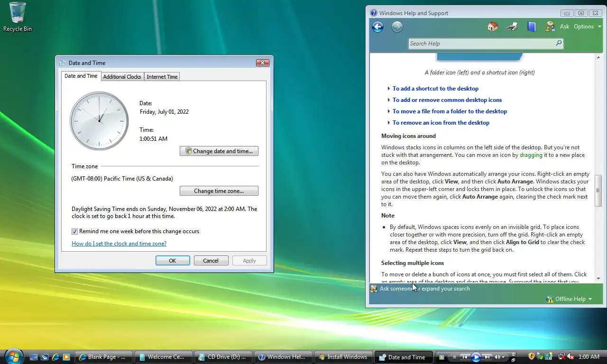
Task: Switch to the Internet Time tab
Action: click(x=162, y=77)
